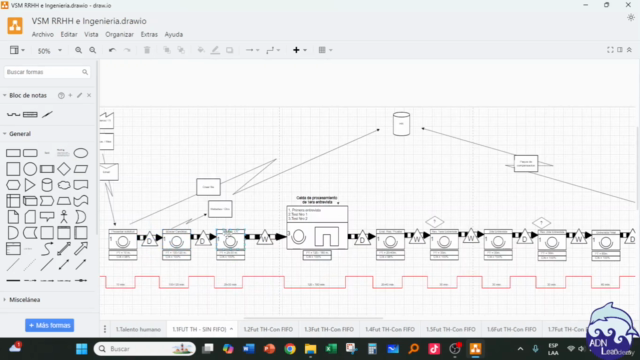The height and width of the screenshot is (360, 640).
Task: Open Excel from the taskbar
Action: [x=331, y=349]
